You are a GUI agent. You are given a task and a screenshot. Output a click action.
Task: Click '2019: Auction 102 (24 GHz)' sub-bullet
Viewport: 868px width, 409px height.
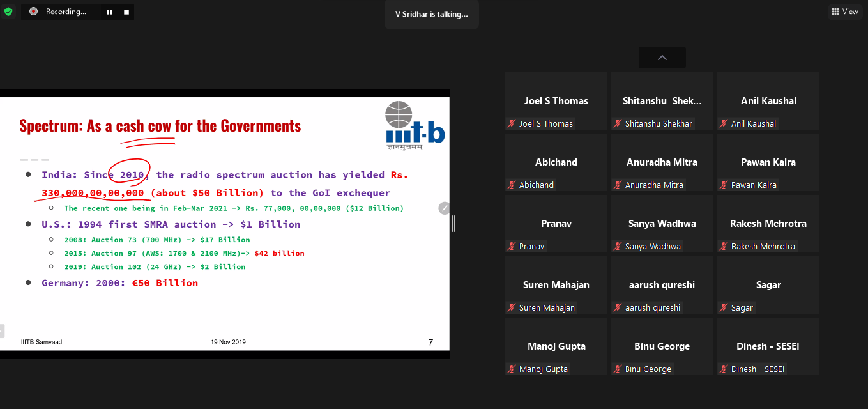click(155, 266)
